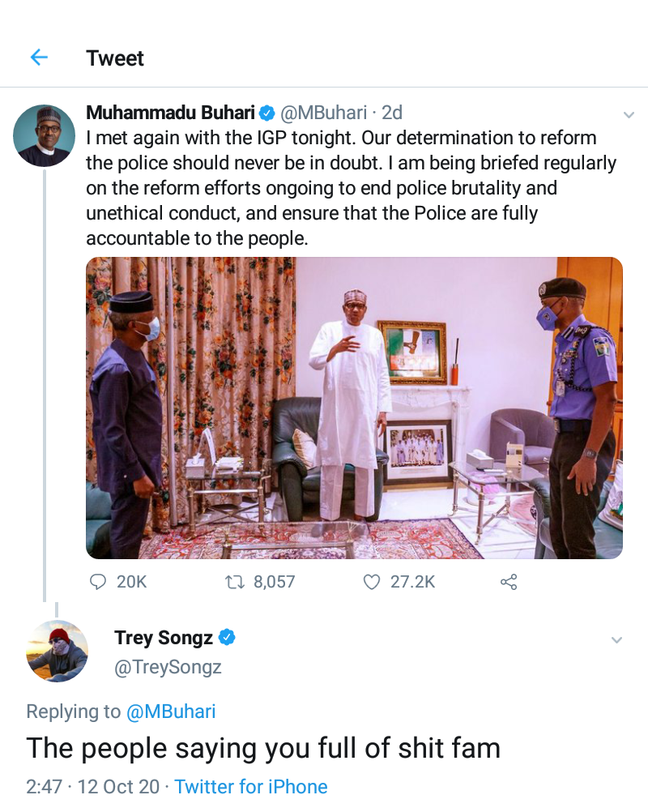Click the 'Twitter for iPhone' source link
Screen dimensions: 648x812
click(x=251, y=787)
